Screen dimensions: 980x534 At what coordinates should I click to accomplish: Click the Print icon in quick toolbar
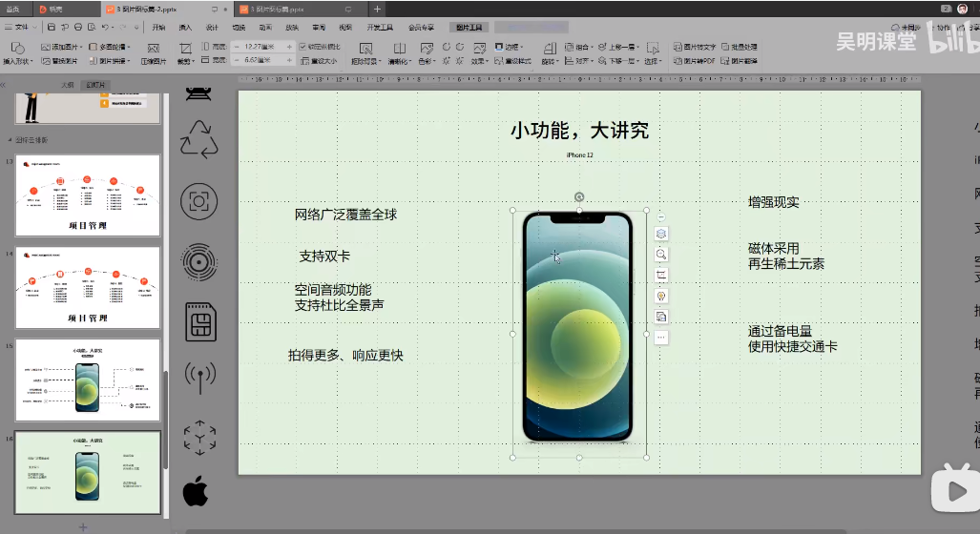point(78,27)
